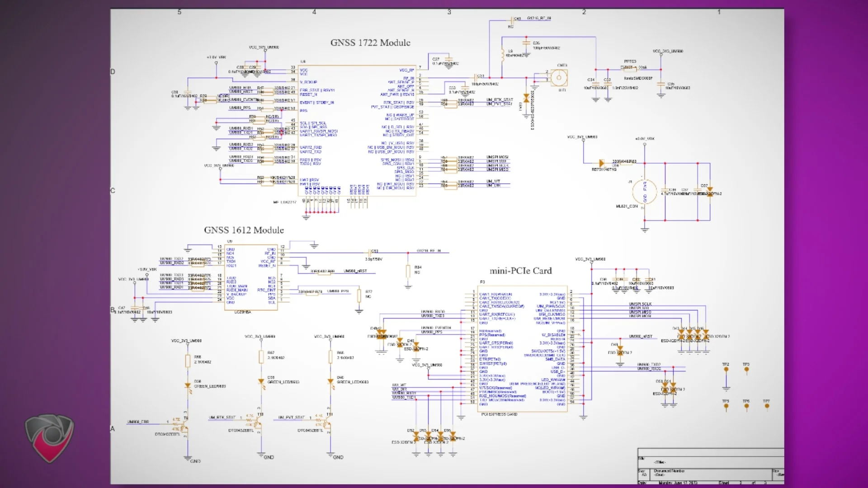Click the "mini-PCIe Card" heading
This screenshot has width=868, height=488.
point(521,271)
